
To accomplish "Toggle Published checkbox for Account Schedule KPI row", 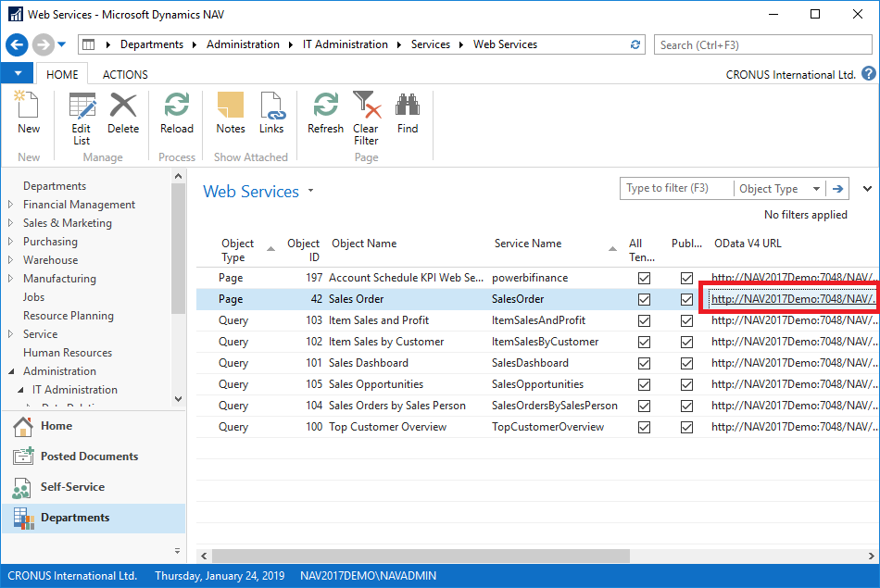I will click(686, 278).
